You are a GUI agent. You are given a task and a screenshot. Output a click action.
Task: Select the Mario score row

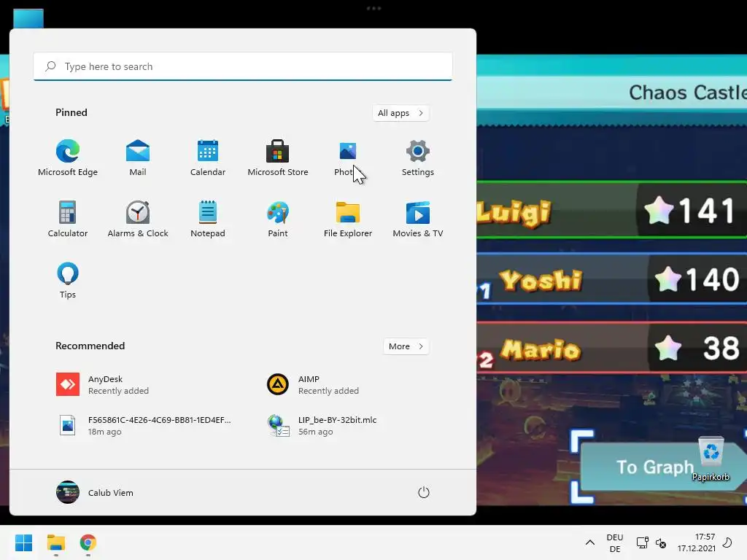tap(612, 348)
